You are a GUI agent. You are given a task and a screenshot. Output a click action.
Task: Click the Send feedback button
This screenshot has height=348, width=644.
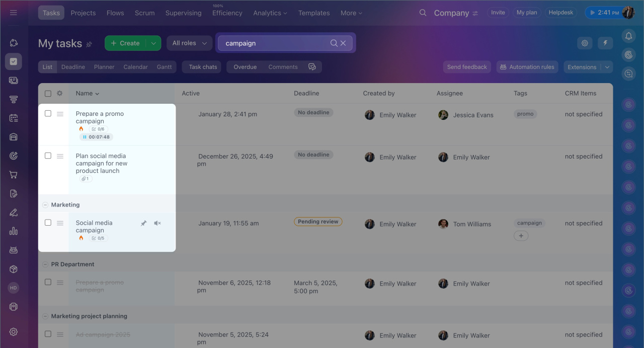pyautogui.click(x=467, y=67)
